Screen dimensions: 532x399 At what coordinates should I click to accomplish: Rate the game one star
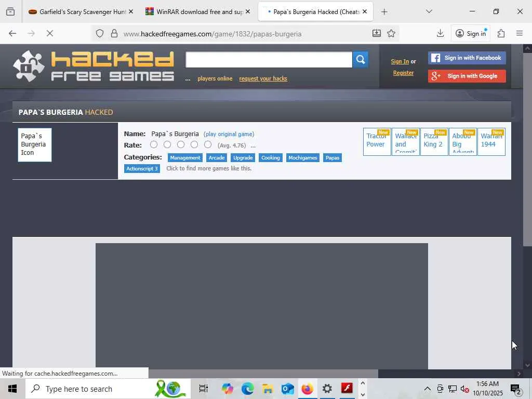(x=154, y=145)
